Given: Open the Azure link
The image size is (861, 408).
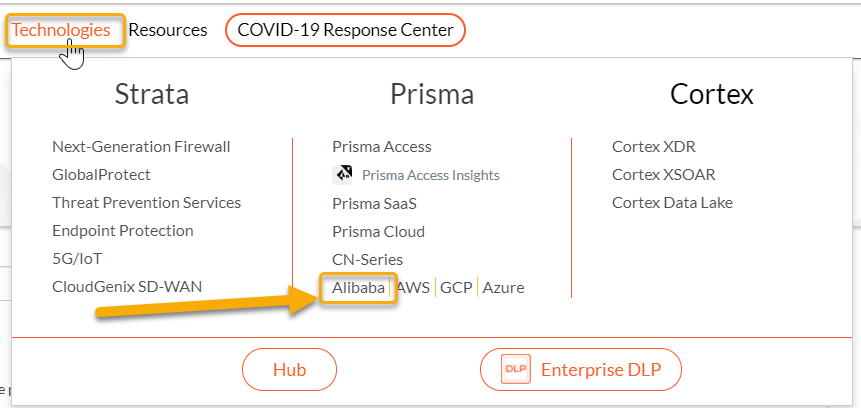Looking at the screenshot, I should tap(503, 288).
